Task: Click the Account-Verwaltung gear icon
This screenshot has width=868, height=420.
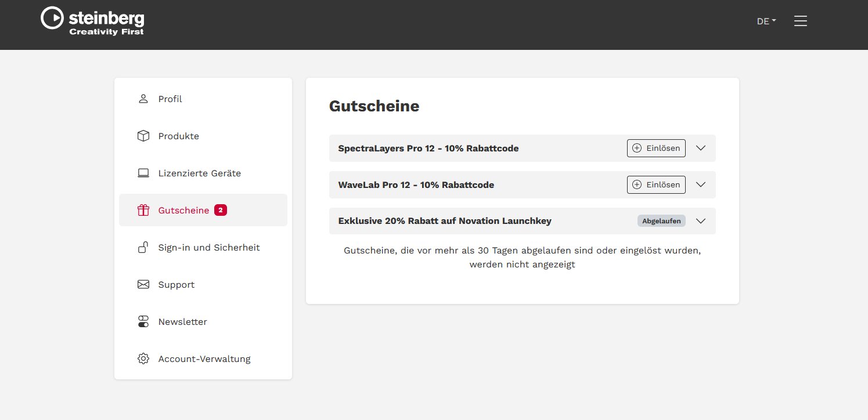Action: click(x=143, y=359)
